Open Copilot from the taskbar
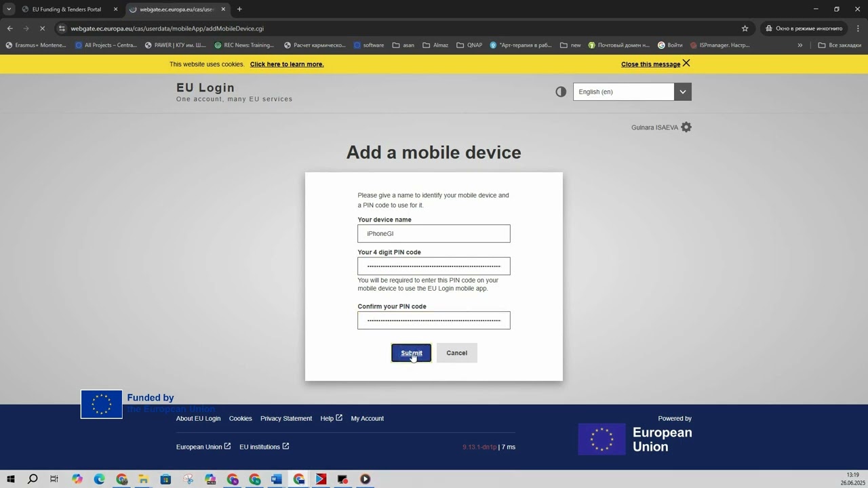The width and height of the screenshot is (868, 488). (77, 479)
